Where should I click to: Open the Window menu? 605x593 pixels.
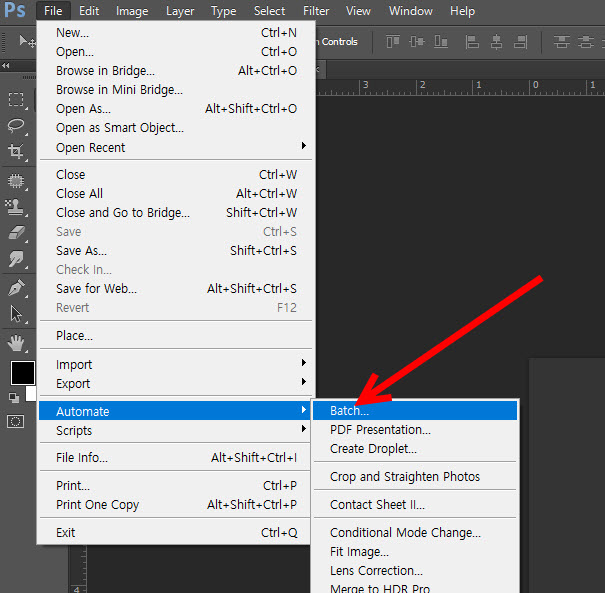point(411,11)
